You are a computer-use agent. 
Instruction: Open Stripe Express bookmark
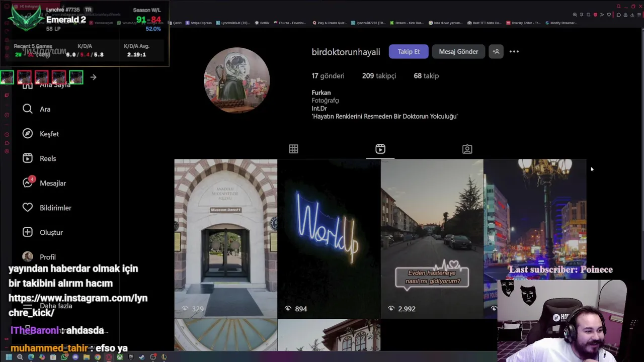point(199,23)
